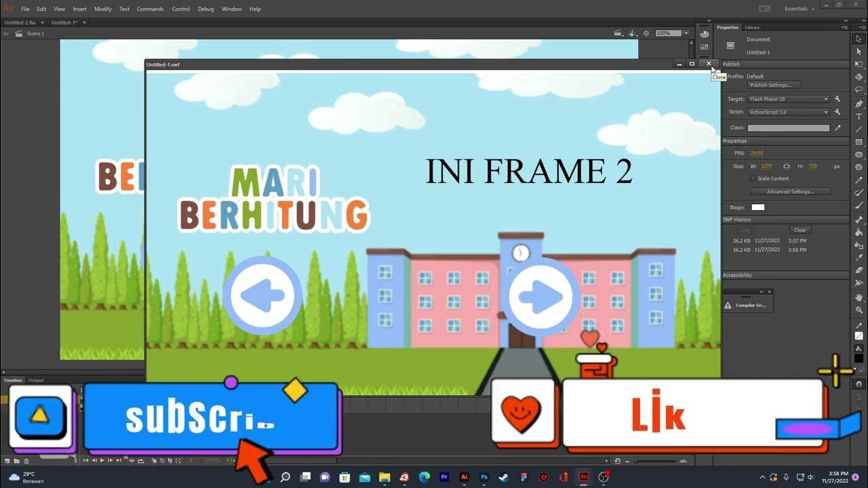
Task: Select the Text tool
Action: (859, 117)
